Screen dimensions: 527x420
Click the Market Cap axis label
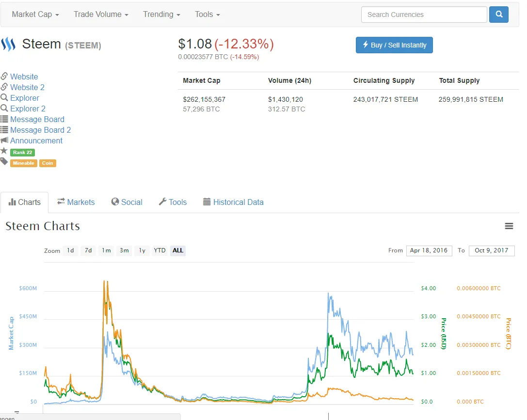pos(11,333)
